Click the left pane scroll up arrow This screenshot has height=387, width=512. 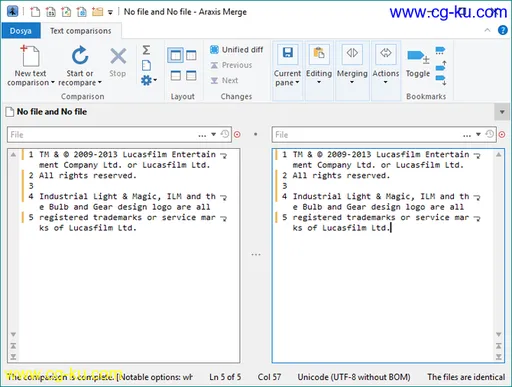tap(13, 155)
